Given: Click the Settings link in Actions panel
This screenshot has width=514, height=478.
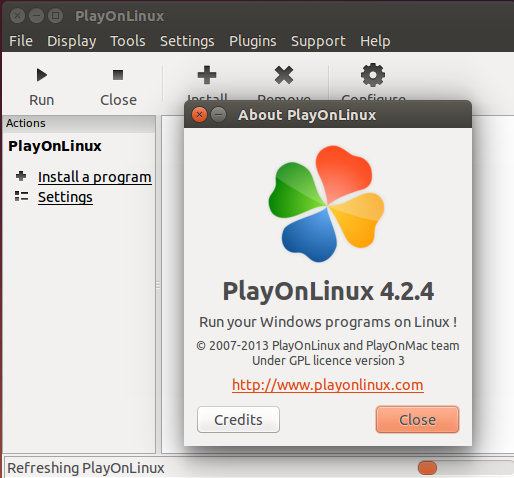Looking at the screenshot, I should point(65,197).
